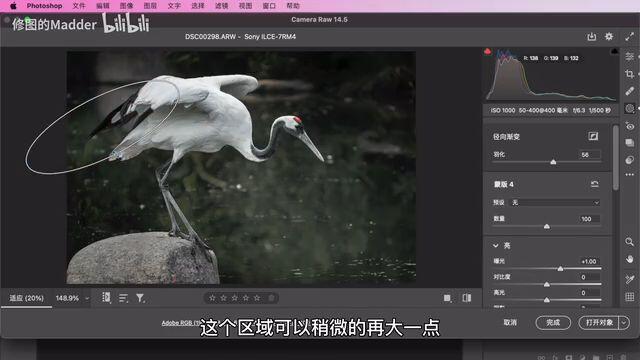Image resolution: width=640 pixels, height=360 pixels.
Task: Open the Edit panel icon
Action: pyautogui.click(x=629, y=57)
